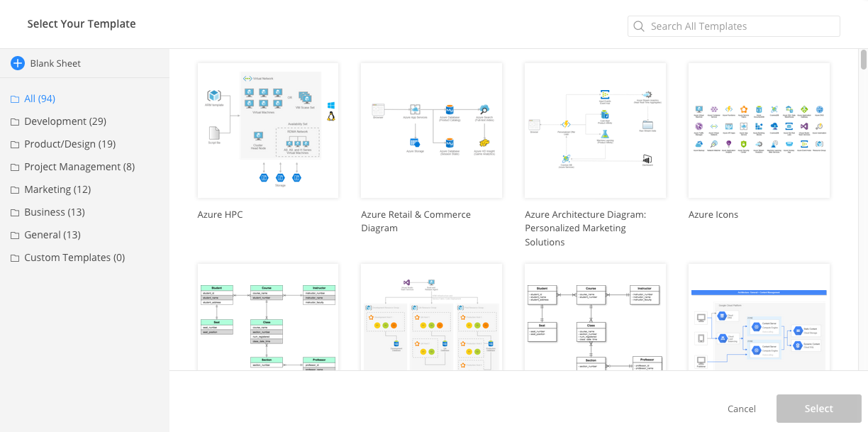Click the folder icon beside Business
868x432 pixels.
click(15, 212)
